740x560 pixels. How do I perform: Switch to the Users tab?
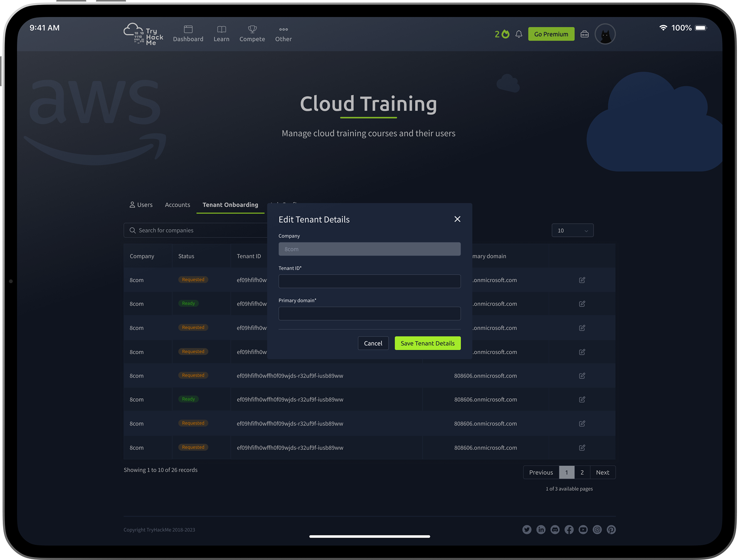141,205
